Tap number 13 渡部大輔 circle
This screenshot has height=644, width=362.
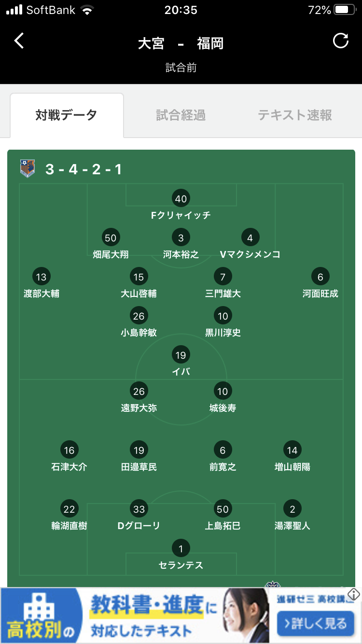click(x=42, y=277)
